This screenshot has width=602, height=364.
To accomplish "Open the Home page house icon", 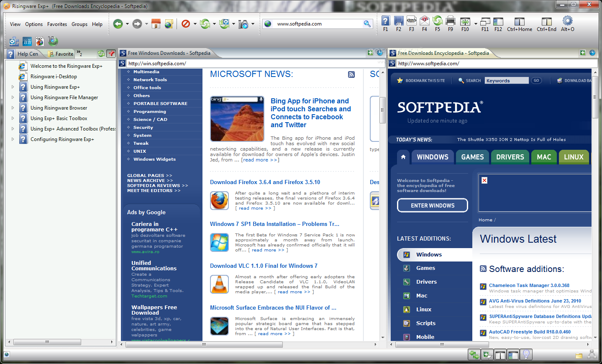I will [x=156, y=24].
